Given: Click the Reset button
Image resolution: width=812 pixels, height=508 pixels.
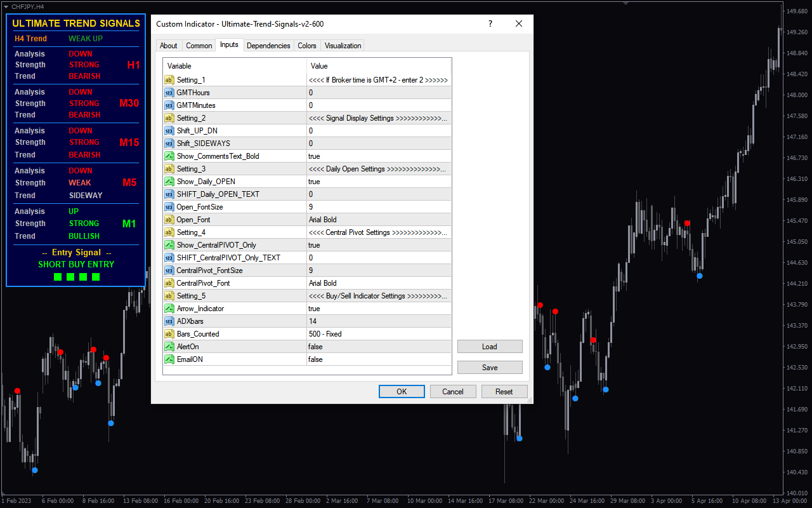Looking at the screenshot, I should pyautogui.click(x=504, y=392).
